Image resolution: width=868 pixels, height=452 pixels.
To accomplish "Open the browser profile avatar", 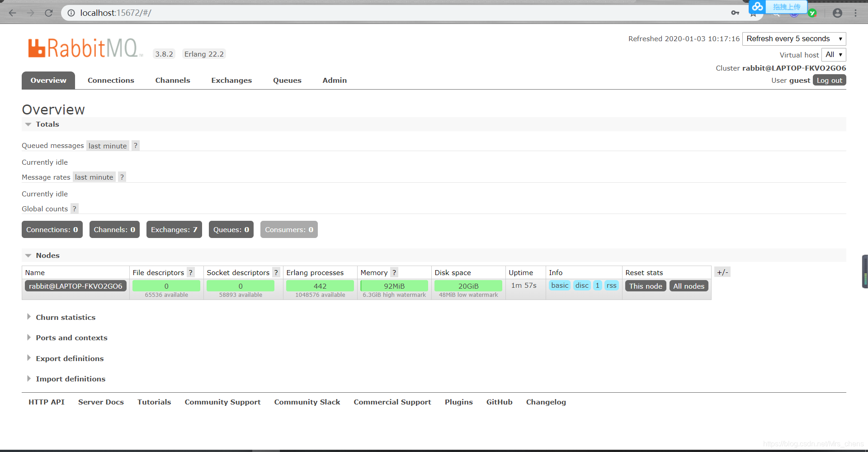I will 837,13.
